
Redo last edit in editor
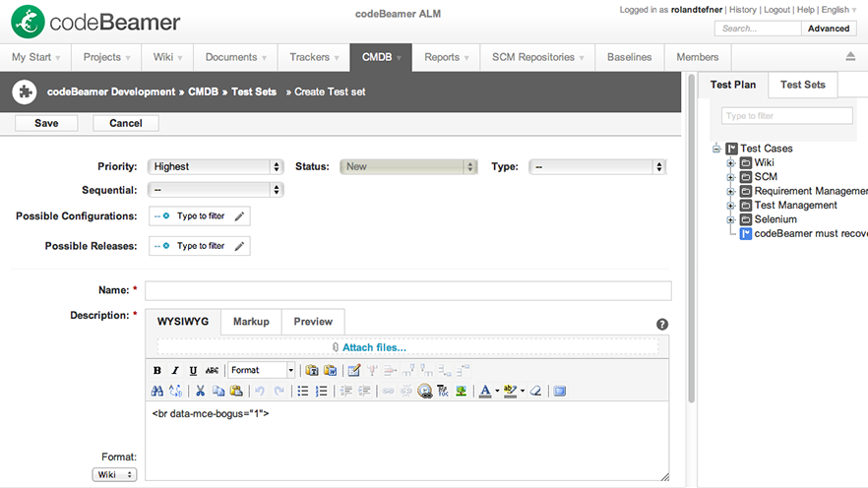pos(279,392)
